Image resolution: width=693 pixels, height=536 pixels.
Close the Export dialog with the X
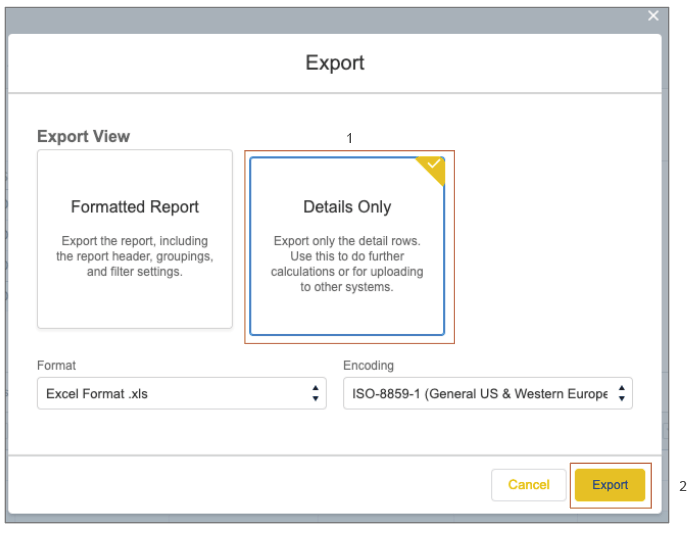pos(653,16)
